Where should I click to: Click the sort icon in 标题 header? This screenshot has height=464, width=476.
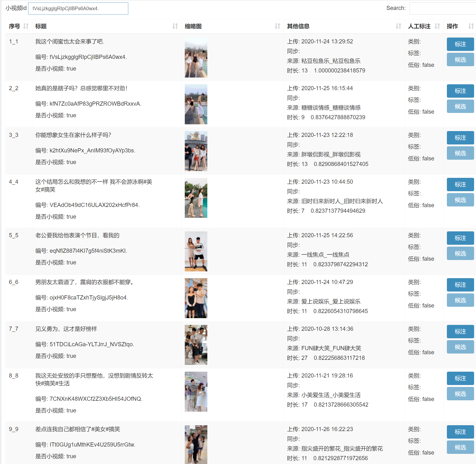(x=175, y=26)
